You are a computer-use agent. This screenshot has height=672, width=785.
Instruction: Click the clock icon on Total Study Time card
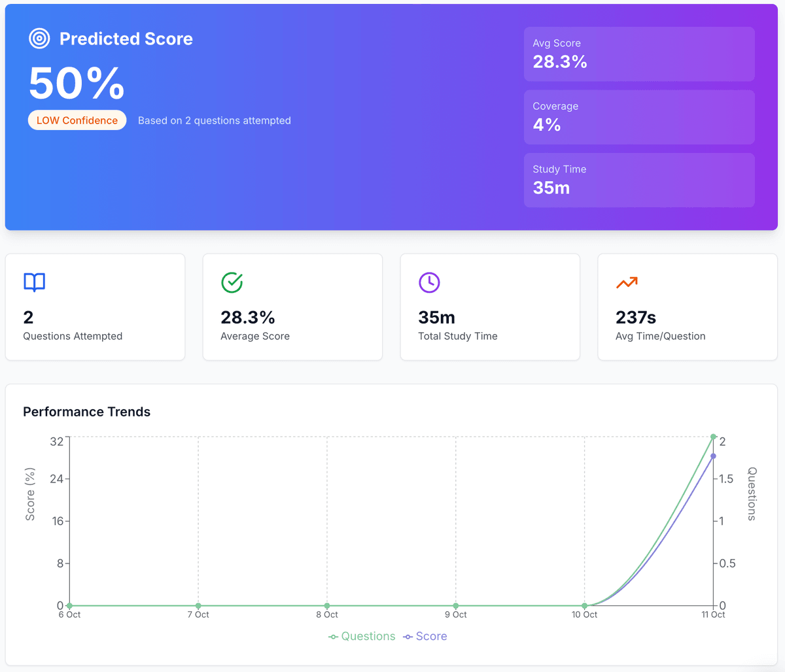(x=429, y=282)
